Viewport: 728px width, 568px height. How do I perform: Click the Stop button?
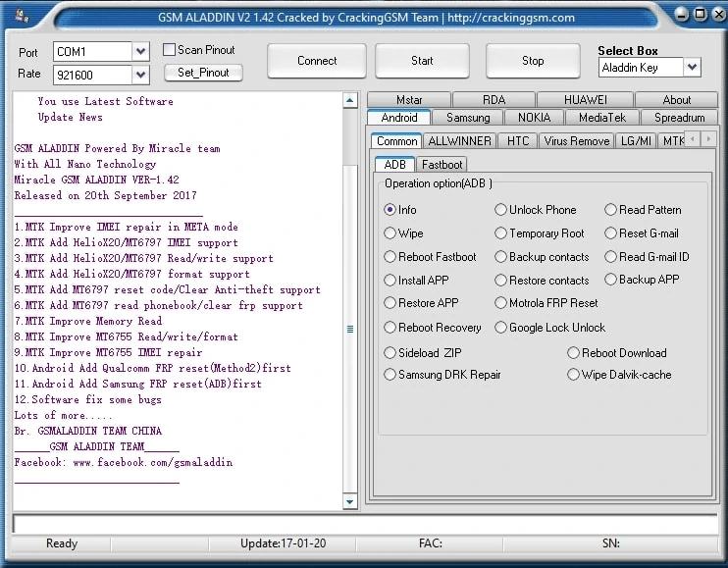[x=533, y=61]
